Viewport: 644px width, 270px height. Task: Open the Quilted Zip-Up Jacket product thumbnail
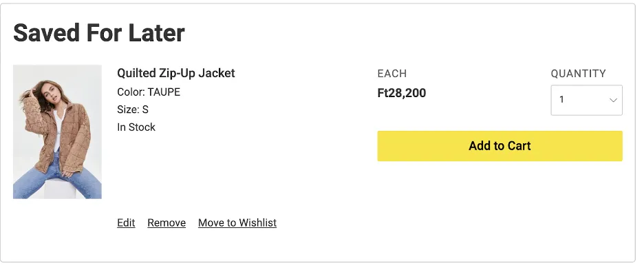pyautogui.click(x=58, y=132)
